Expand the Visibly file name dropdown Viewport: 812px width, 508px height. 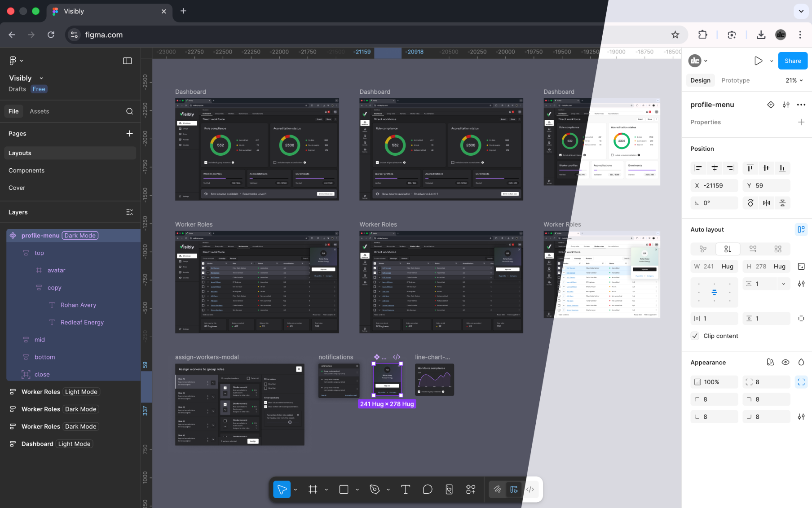[x=41, y=78]
